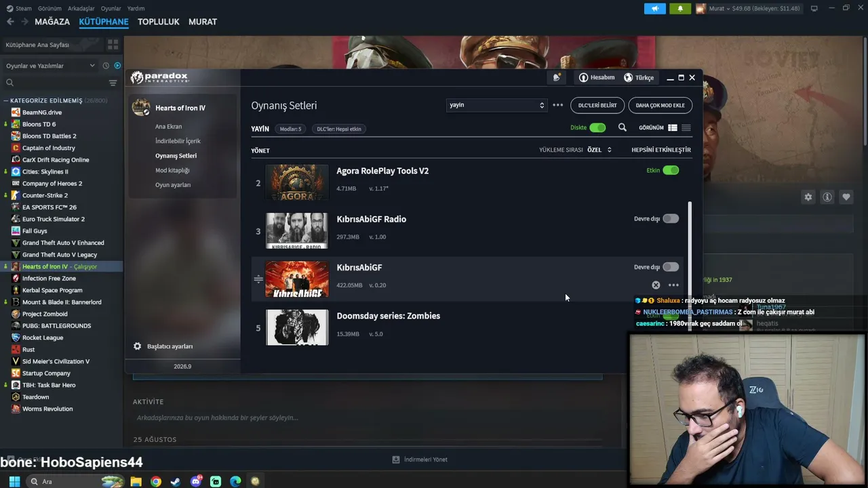868x488 pixels.
Task: Click the recent activity clock icon in Steam
Action: (x=106, y=66)
